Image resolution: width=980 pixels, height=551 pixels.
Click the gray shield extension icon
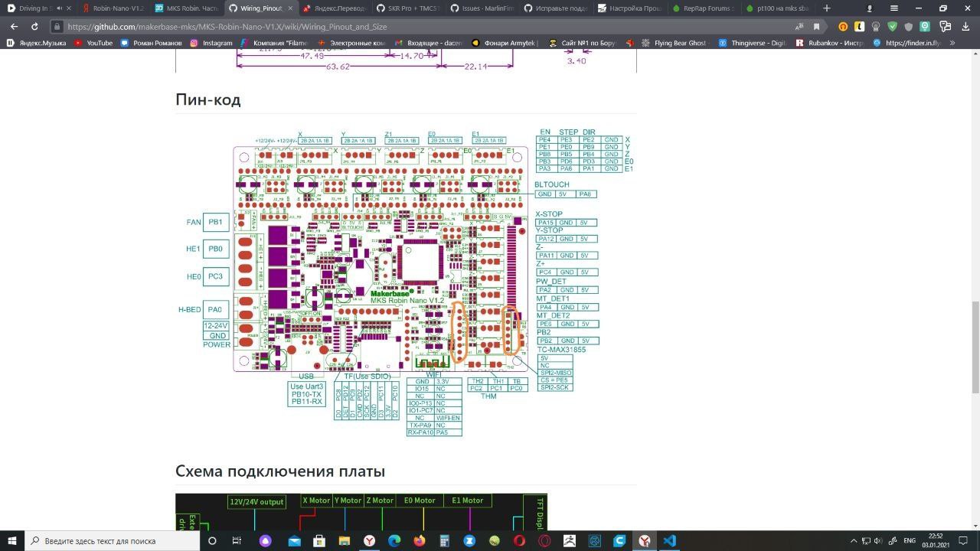[x=909, y=26]
